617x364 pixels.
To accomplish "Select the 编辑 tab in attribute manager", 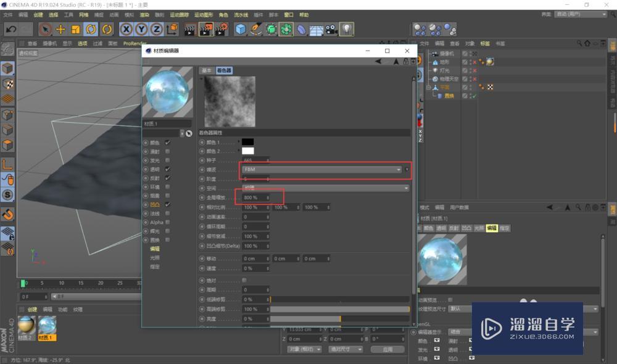I will coord(492,228).
